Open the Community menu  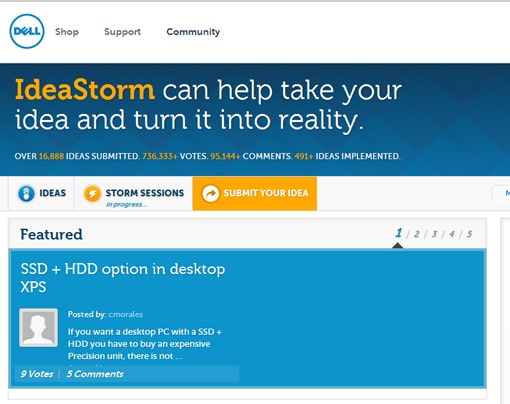(193, 32)
